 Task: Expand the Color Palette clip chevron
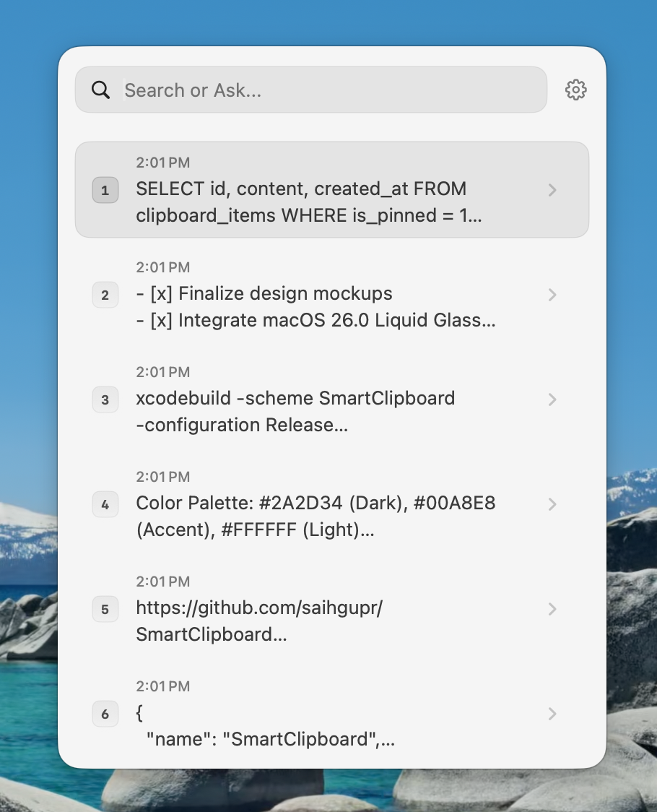pos(552,504)
